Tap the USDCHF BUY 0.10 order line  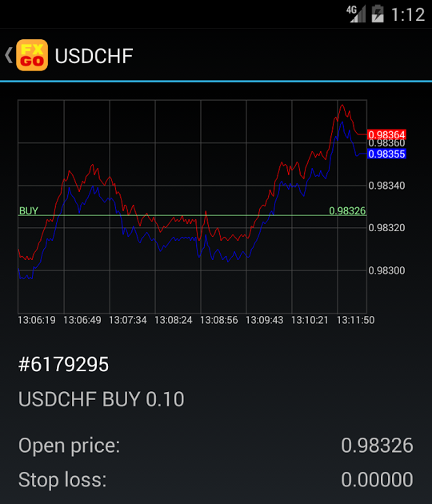coord(102,399)
